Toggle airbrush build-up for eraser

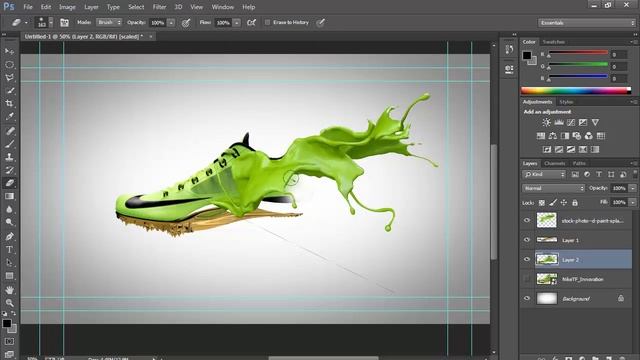pyautogui.click(x=251, y=22)
